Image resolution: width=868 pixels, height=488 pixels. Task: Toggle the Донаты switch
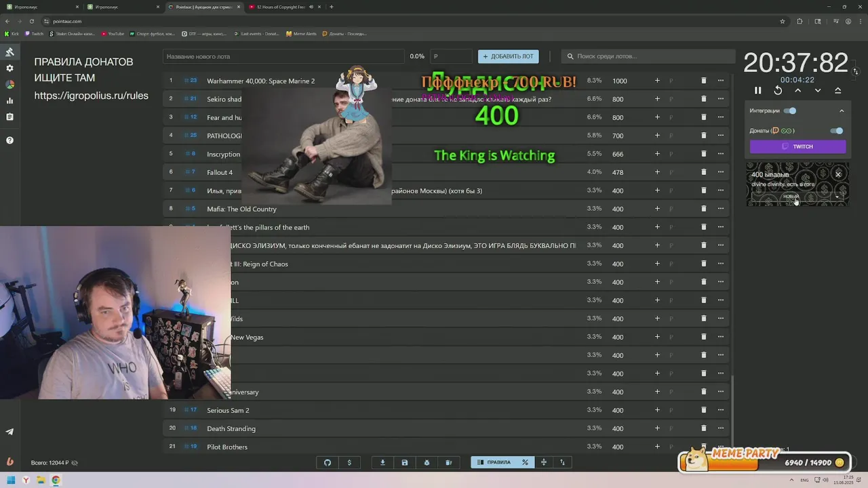coord(837,131)
